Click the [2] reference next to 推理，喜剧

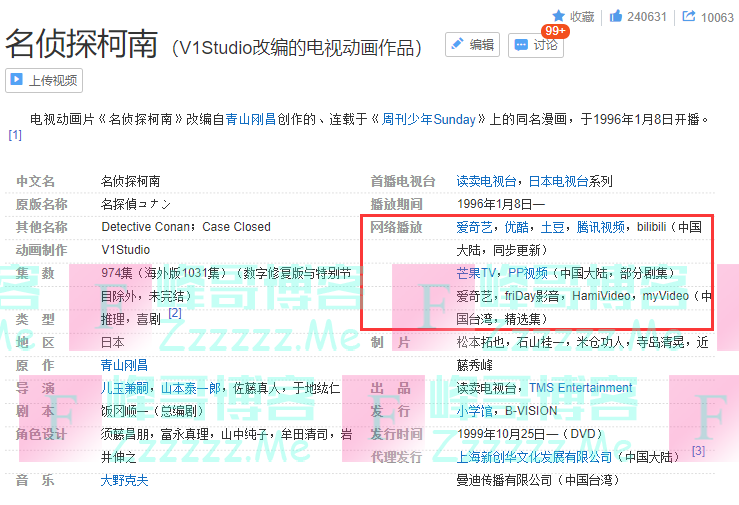[x=175, y=313]
